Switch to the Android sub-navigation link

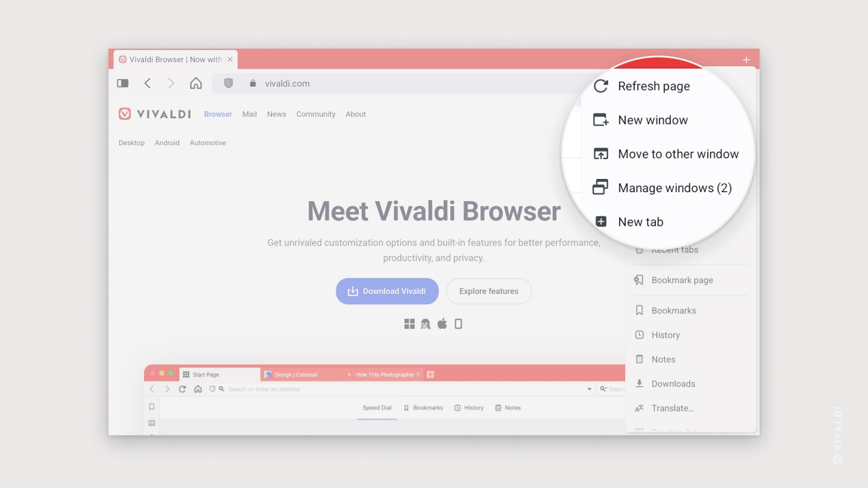pyautogui.click(x=167, y=143)
